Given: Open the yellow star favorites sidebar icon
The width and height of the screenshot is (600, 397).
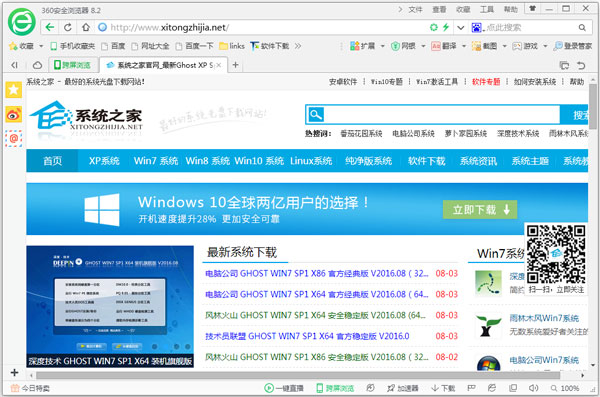Looking at the screenshot, I should tap(13, 90).
